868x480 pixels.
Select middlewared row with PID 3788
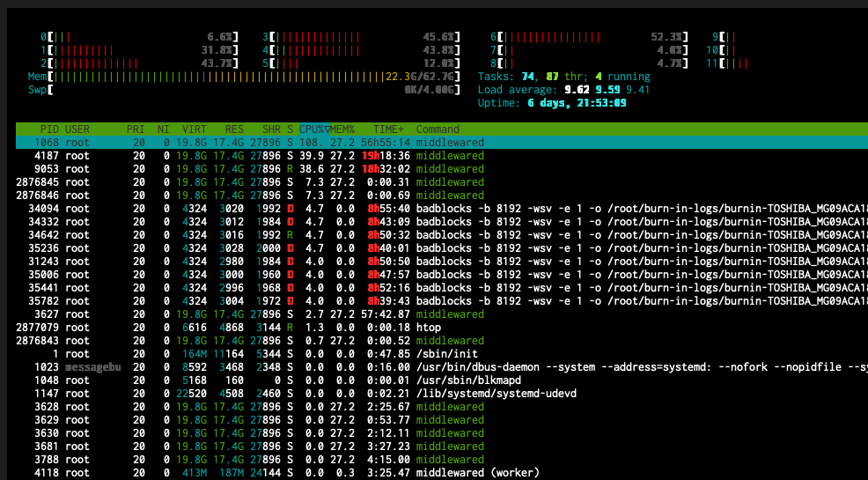point(442,460)
